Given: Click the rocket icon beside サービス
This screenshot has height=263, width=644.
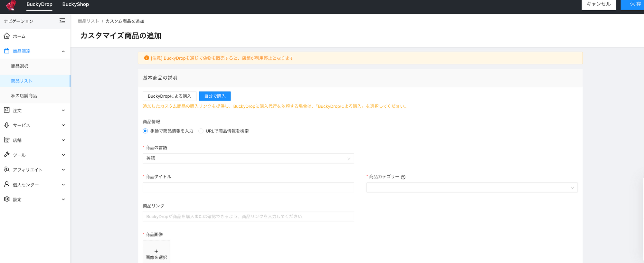Looking at the screenshot, I should coord(7,125).
